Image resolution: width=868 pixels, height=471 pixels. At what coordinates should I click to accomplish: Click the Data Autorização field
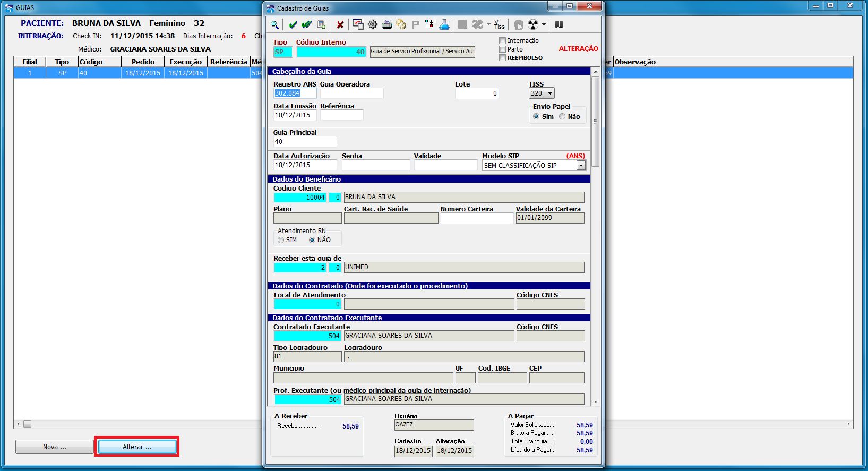[x=305, y=165]
